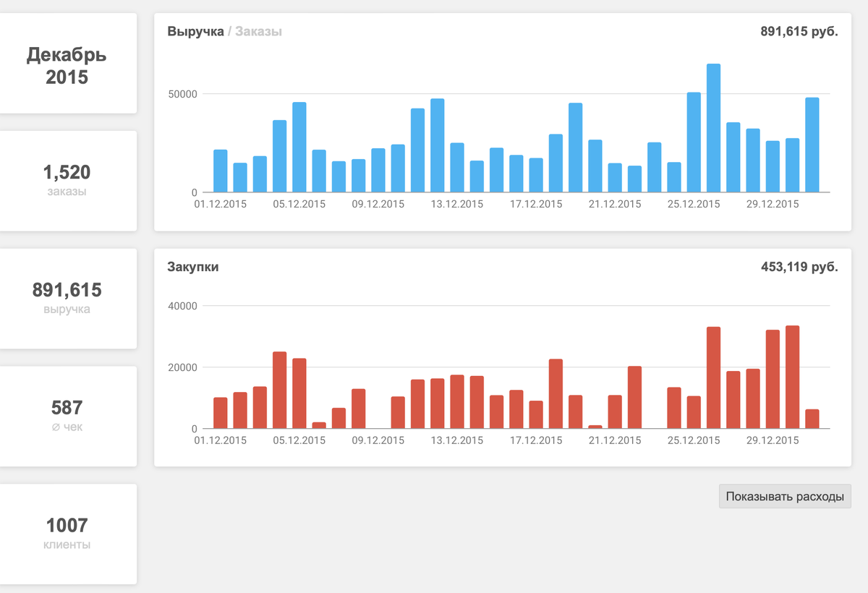Select the last red purchases bar
This screenshot has height=593, width=868.
(x=812, y=419)
